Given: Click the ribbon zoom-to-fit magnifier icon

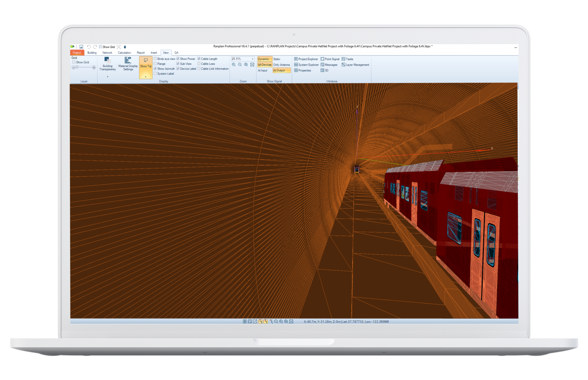Looking at the screenshot, I should coord(246,64).
